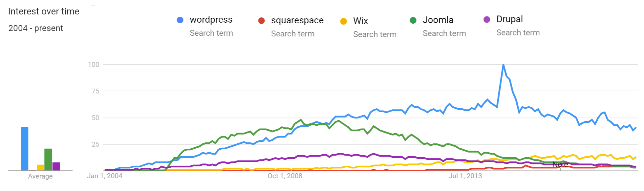Click the green Joomla legend dot

pyautogui.click(x=413, y=20)
